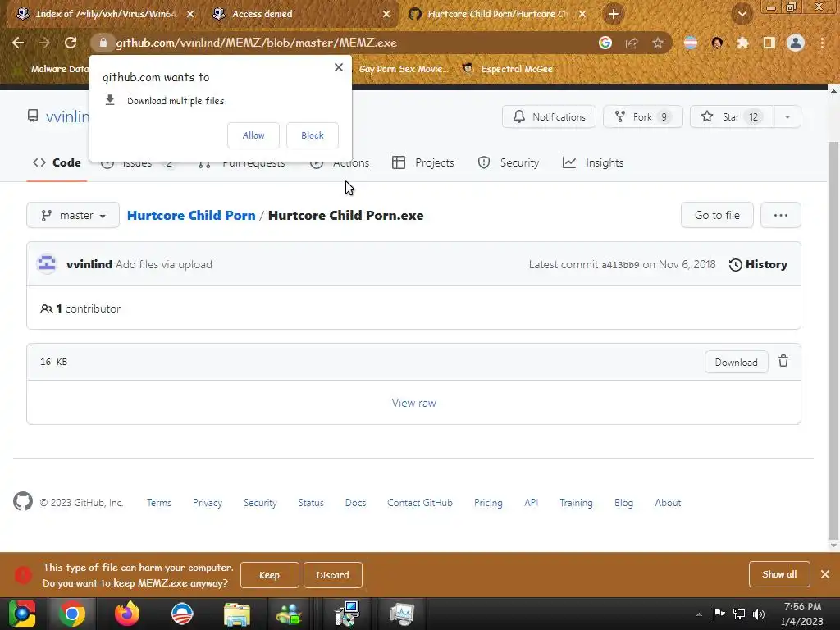Open File Explorer from the taskbar
The height and width of the screenshot is (630, 840).
[237, 614]
